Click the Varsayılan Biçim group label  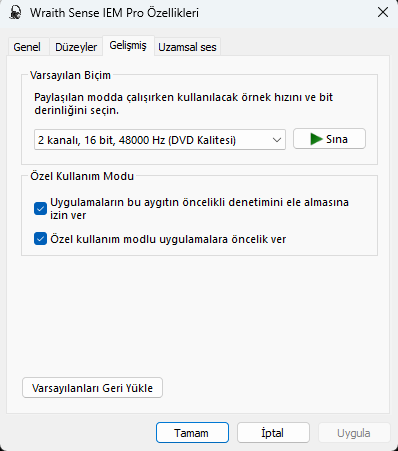[70, 75]
